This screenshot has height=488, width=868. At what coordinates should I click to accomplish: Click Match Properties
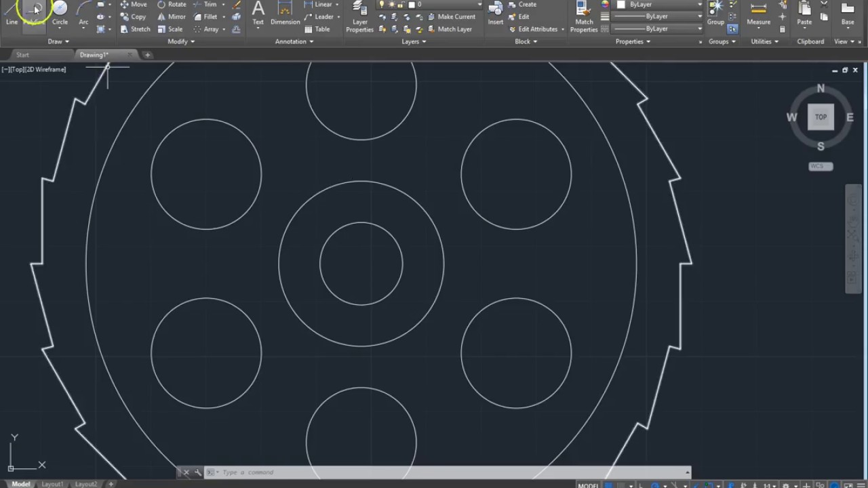click(x=584, y=16)
